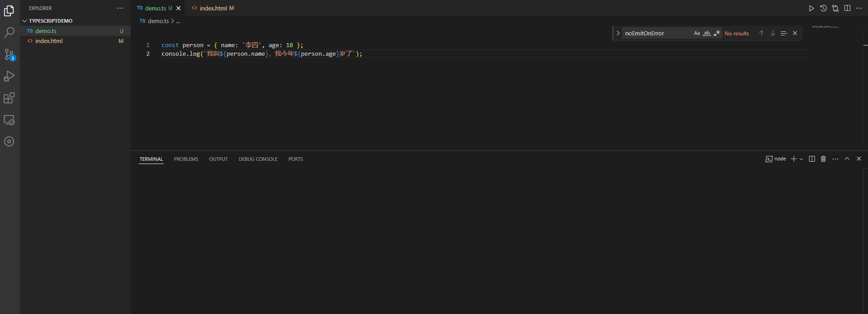Click the Run Code play icon

click(811, 8)
